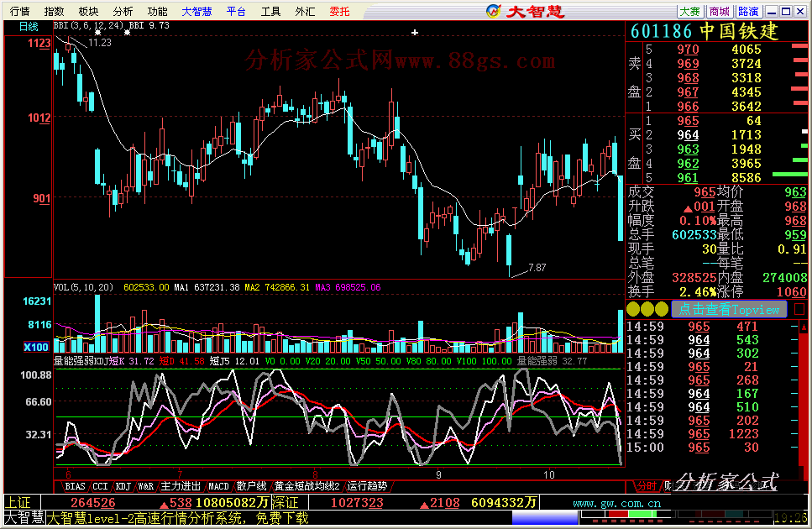The image size is (812, 529).
Task: Click the blue gradient bar in status bar
Action: coord(545,517)
